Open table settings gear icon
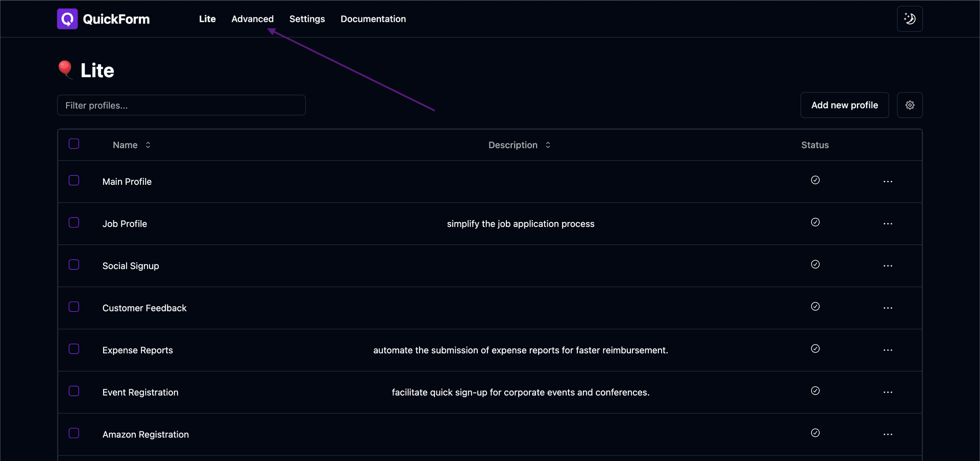This screenshot has width=980, height=461. point(910,105)
